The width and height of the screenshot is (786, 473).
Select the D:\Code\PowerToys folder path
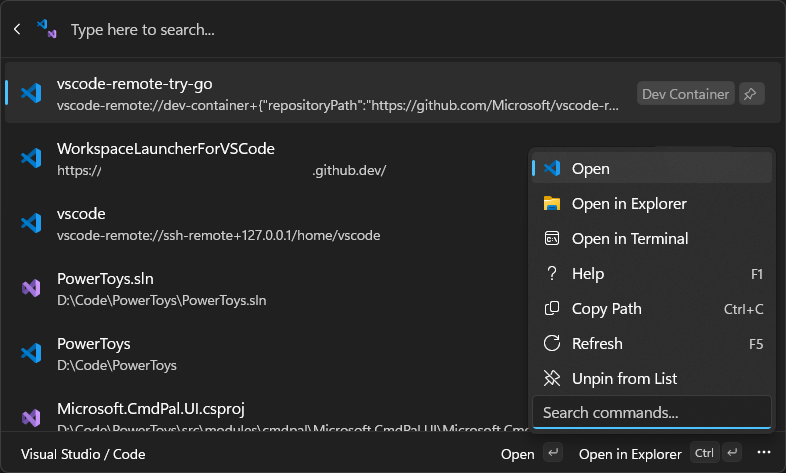pos(117,365)
